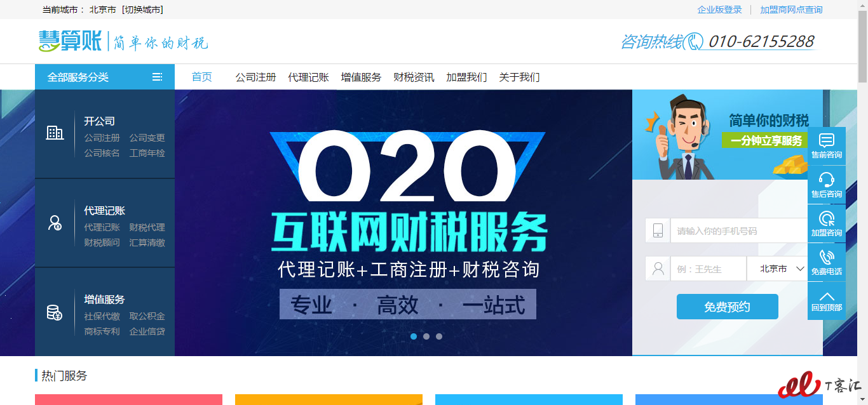The width and height of the screenshot is (868, 405).
Task: Click the 售前咨询 chat icon
Action: [x=826, y=140]
